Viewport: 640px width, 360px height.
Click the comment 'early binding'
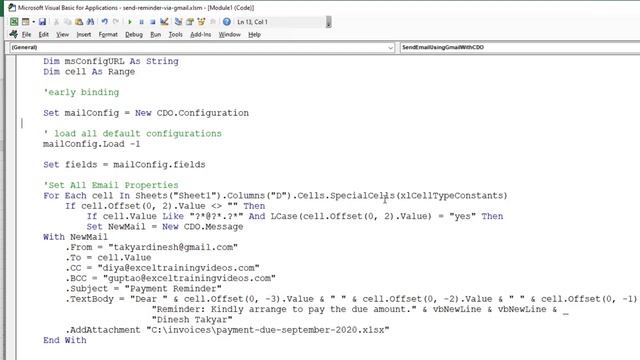[81, 92]
